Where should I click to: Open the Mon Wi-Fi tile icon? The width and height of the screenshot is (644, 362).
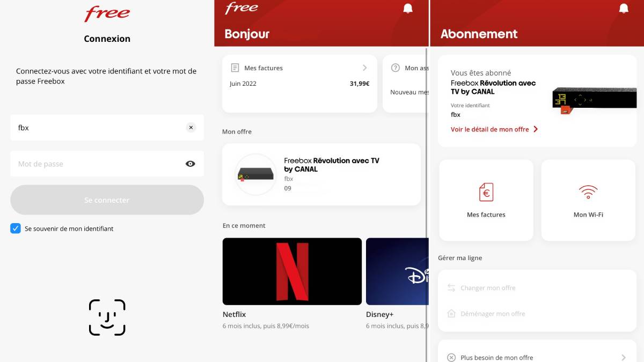tap(588, 191)
